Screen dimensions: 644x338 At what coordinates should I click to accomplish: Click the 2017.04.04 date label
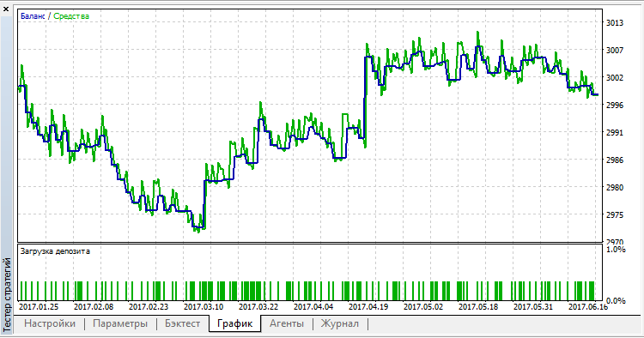click(x=313, y=307)
